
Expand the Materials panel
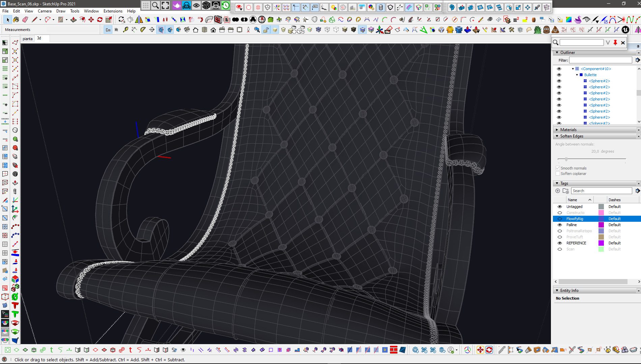click(x=557, y=130)
